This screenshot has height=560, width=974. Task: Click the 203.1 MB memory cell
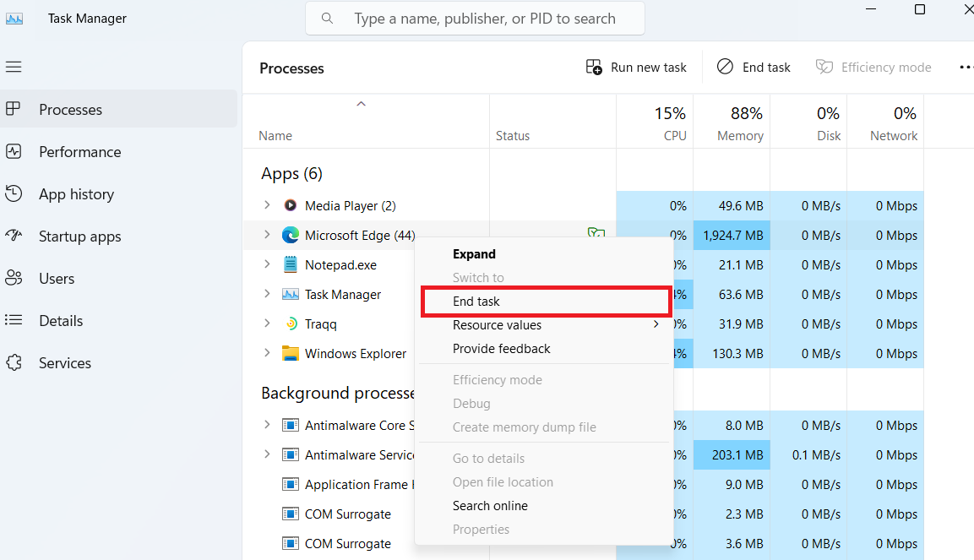pos(732,455)
